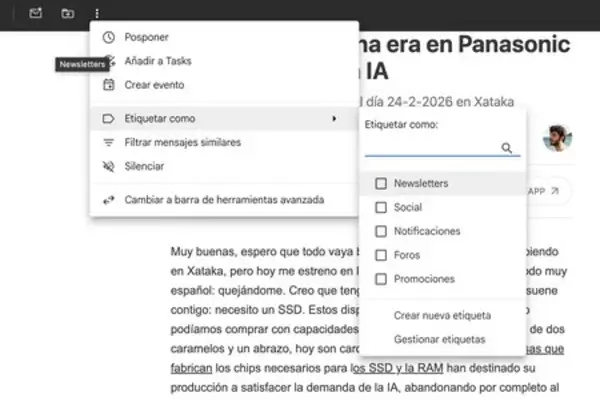600x400 pixels.
Task: Open Gestionar etiquetas
Action: tap(440, 340)
